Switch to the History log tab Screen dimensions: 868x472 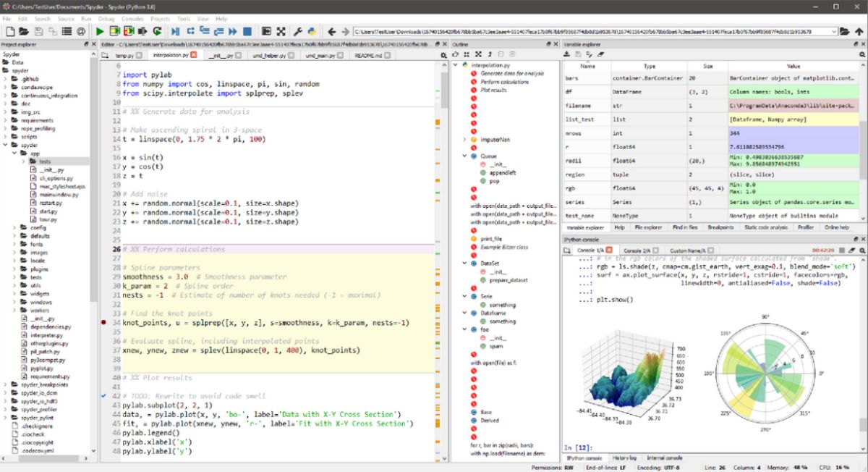tap(624, 458)
